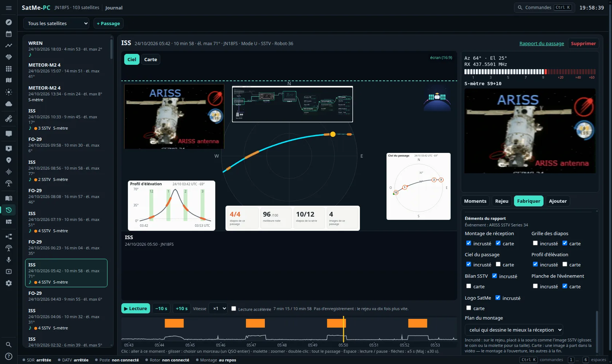
Task: Open the grid icon in the sidebar
Action: tap(9, 69)
